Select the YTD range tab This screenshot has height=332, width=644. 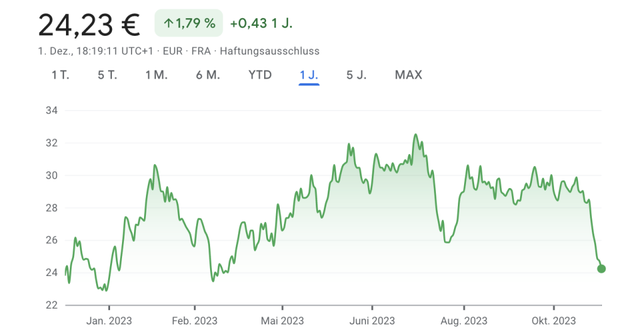[260, 75]
